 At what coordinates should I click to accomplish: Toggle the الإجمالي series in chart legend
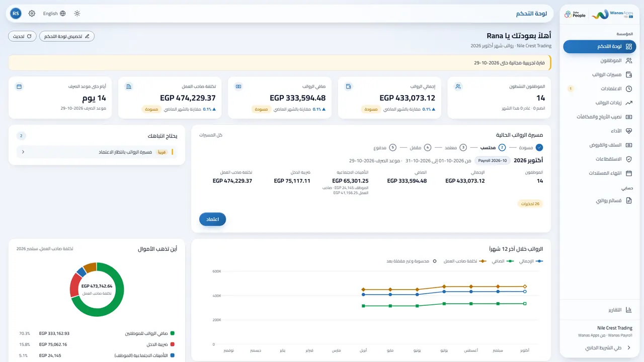click(531, 261)
